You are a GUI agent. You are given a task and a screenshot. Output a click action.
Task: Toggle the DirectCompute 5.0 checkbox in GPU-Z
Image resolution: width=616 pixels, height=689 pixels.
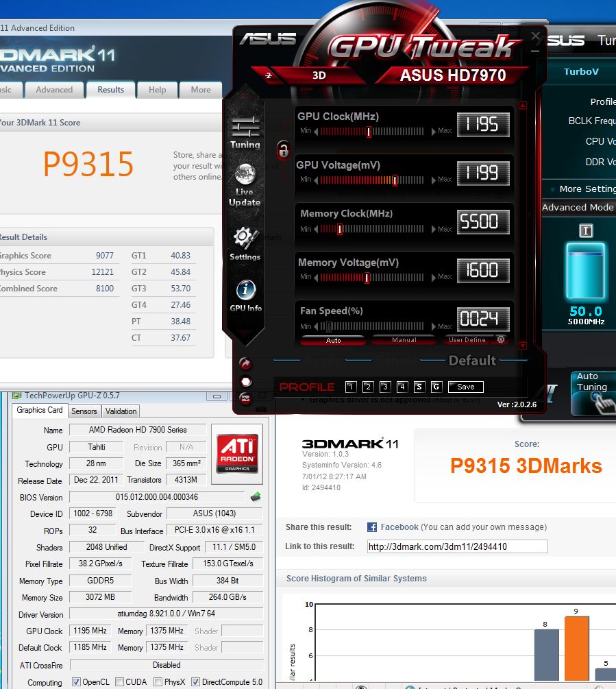196,682
